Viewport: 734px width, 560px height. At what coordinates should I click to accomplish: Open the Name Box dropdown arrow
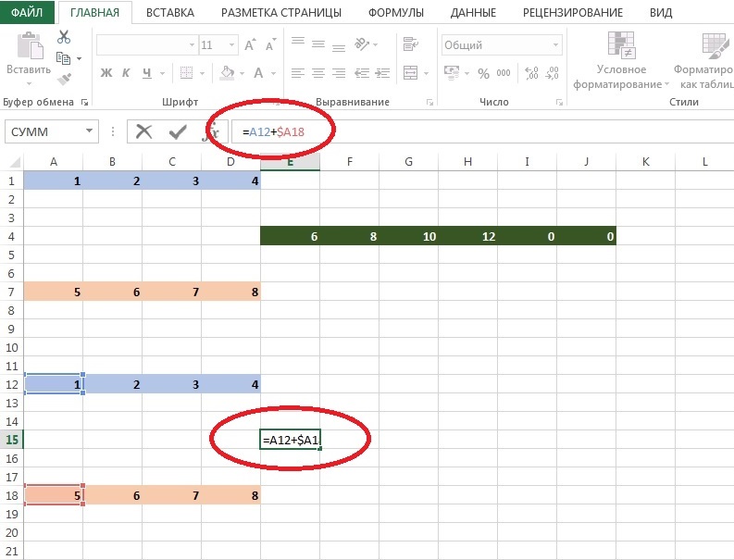pos(89,131)
